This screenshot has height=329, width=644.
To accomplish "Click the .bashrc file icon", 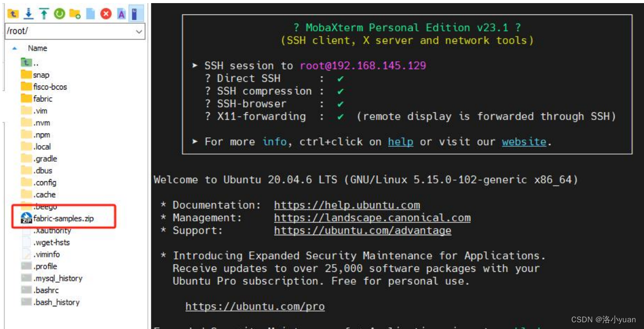I will 26,290.
